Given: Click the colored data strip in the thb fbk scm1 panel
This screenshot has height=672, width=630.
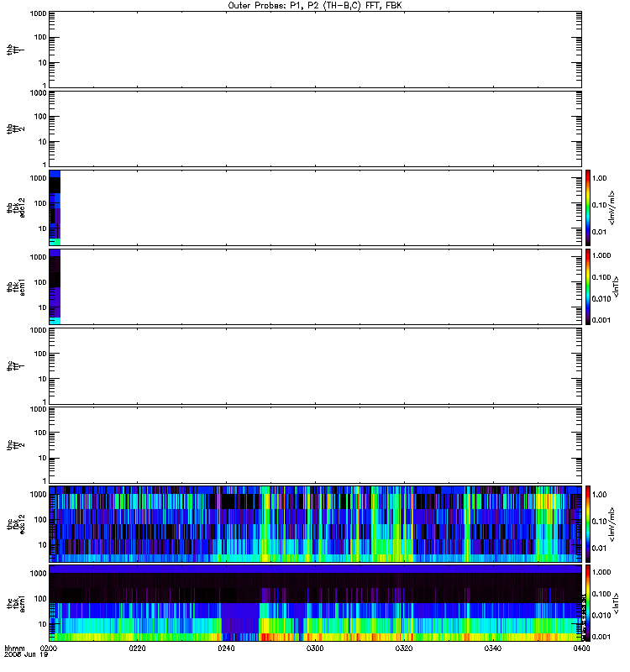Looking at the screenshot, I should [x=55, y=287].
